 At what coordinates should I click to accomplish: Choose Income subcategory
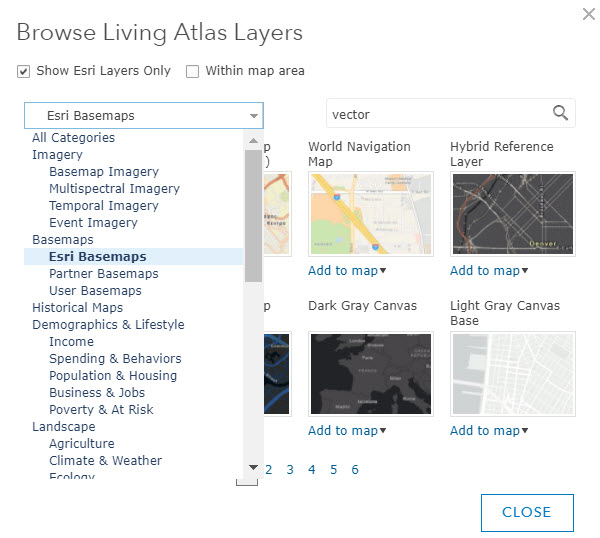(x=72, y=341)
